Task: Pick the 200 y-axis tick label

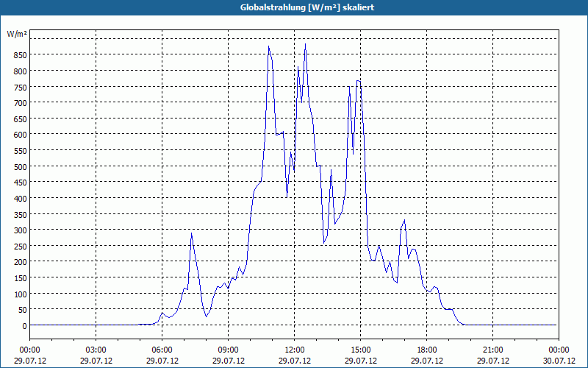Action: point(21,262)
